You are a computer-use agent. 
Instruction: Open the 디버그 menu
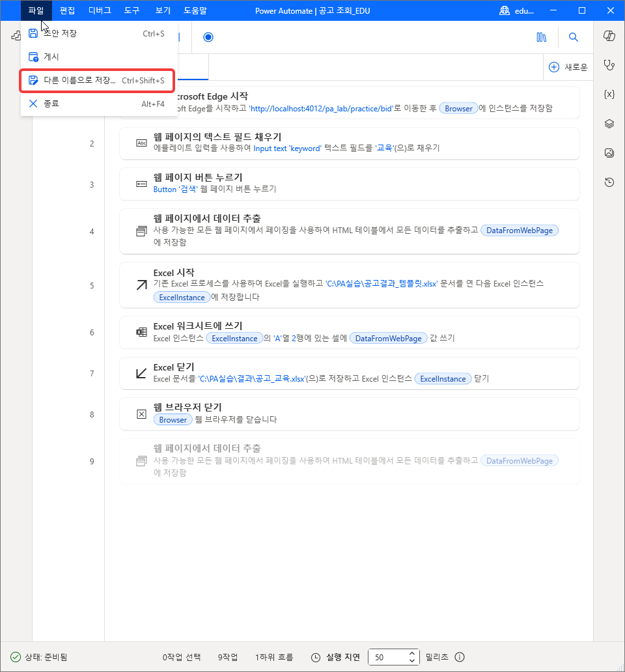pyautogui.click(x=100, y=10)
